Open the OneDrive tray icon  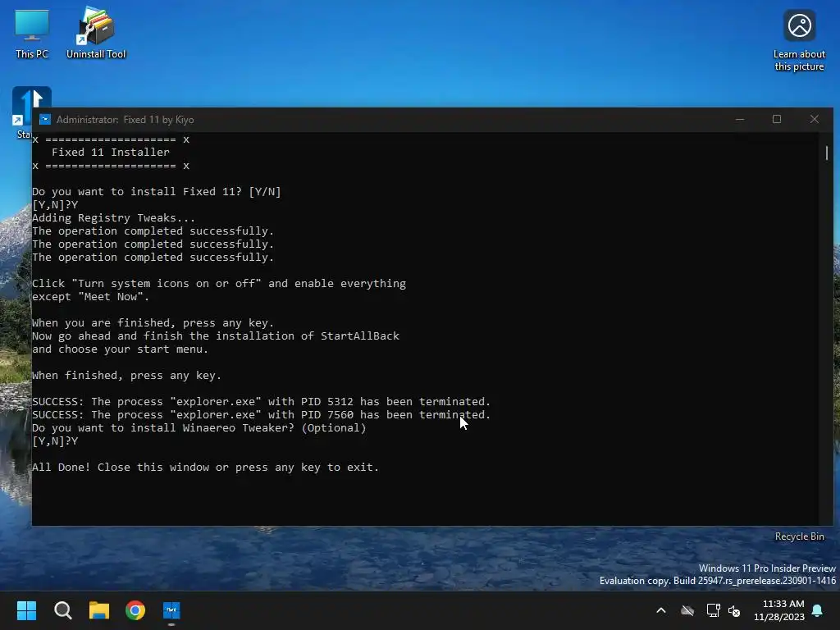pyautogui.click(x=687, y=610)
